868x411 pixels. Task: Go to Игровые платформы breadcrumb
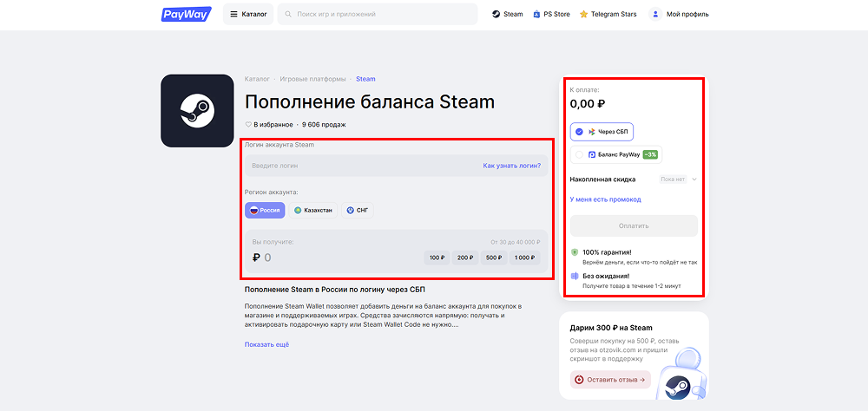click(x=312, y=79)
